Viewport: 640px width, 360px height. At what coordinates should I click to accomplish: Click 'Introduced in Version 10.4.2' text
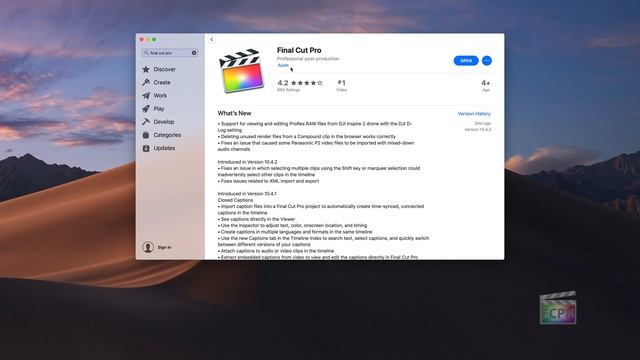[x=247, y=162]
